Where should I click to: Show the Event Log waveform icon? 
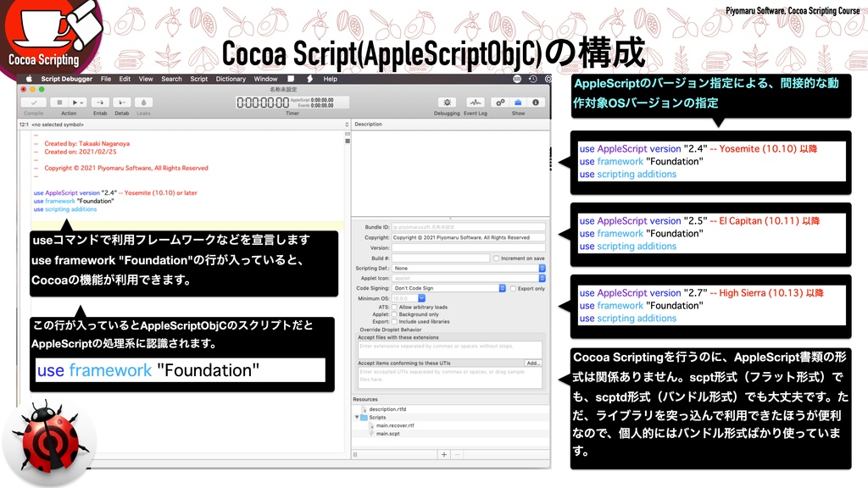click(x=476, y=103)
